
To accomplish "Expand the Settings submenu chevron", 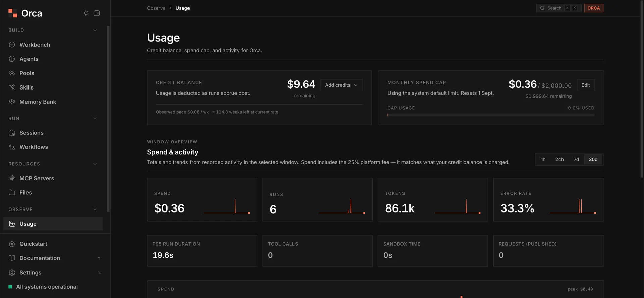I will (99, 272).
